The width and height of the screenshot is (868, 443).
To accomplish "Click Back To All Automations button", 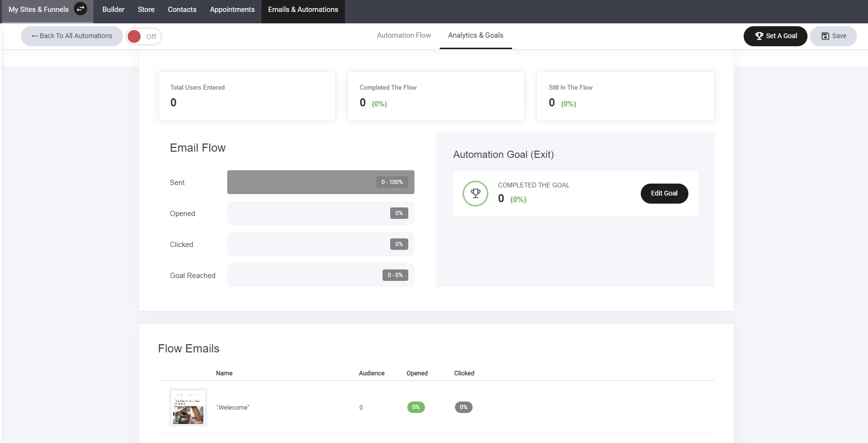I will (x=72, y=36).
